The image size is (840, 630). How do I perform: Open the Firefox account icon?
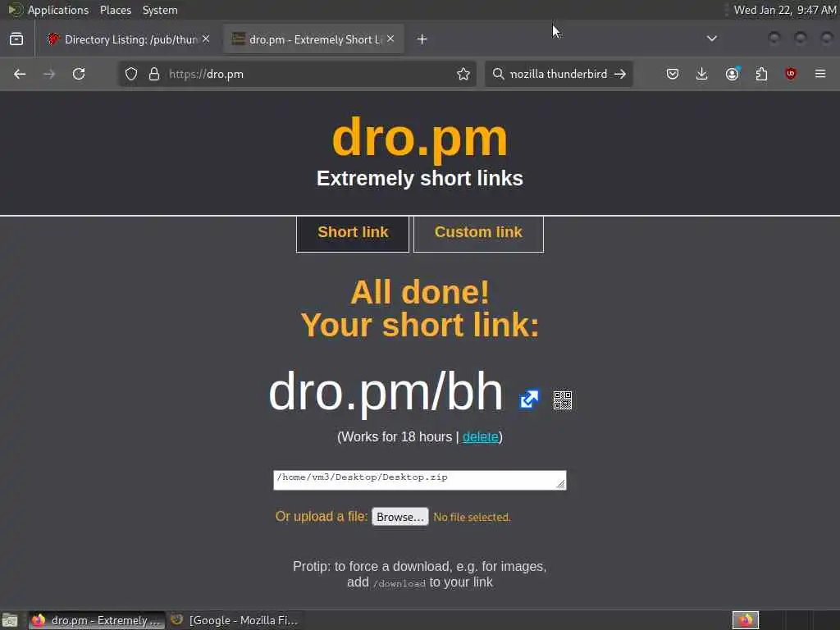coord(733,74)
